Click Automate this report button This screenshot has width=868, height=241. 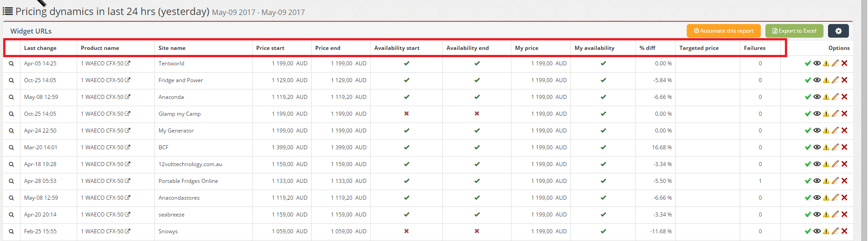pos(724,31)
